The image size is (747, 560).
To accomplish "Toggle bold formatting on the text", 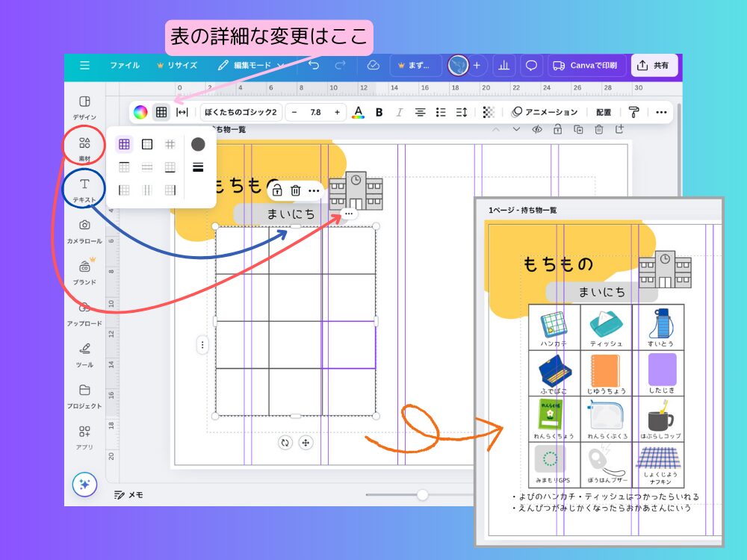I will tap(379, 112).
